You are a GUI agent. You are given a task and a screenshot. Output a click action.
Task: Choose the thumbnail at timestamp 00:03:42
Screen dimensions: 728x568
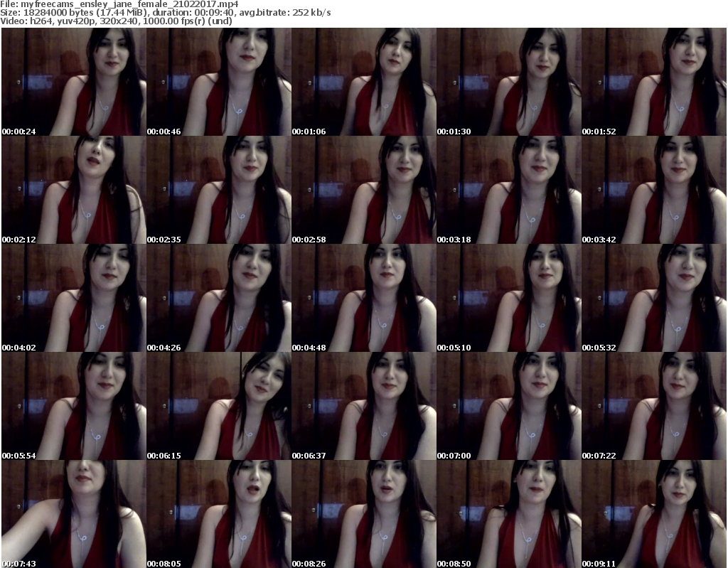coord(654,190)
